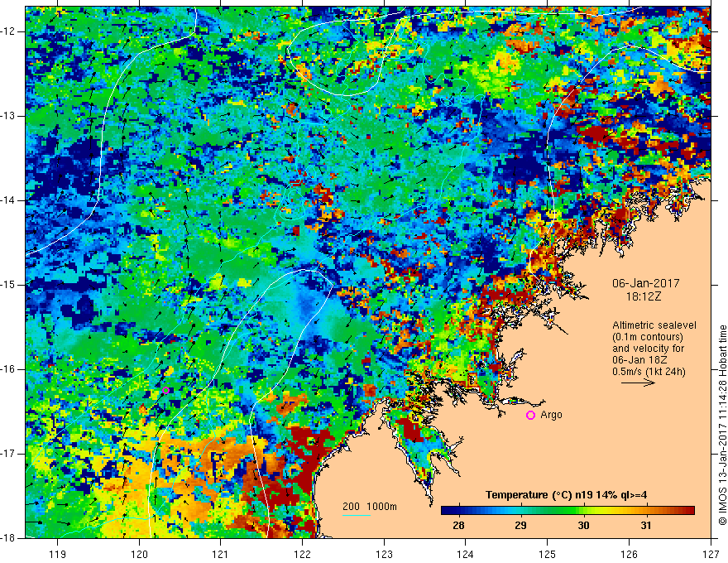Click the '-16' latitude axis label

(9, 369)
